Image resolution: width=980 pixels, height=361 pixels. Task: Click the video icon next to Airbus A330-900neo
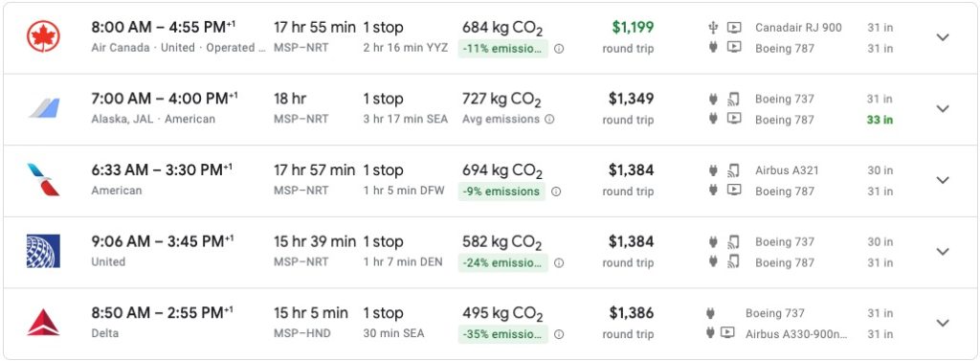coord(727,332)
